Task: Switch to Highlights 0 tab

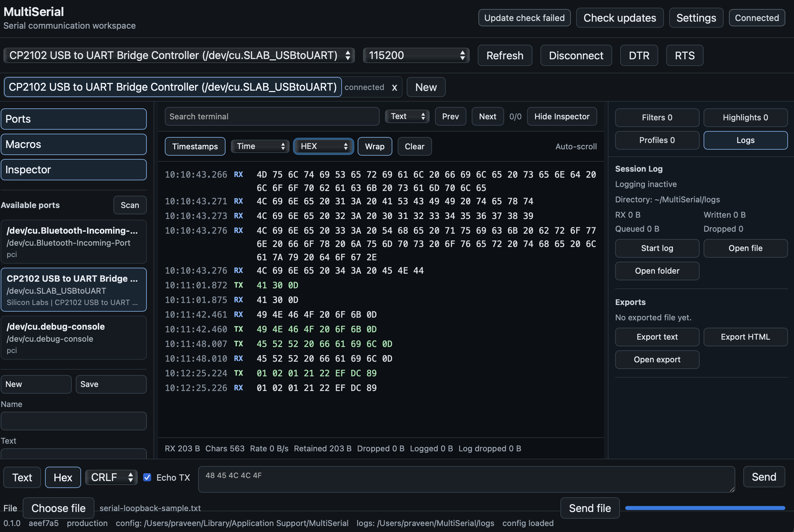Action: point(745,117)
